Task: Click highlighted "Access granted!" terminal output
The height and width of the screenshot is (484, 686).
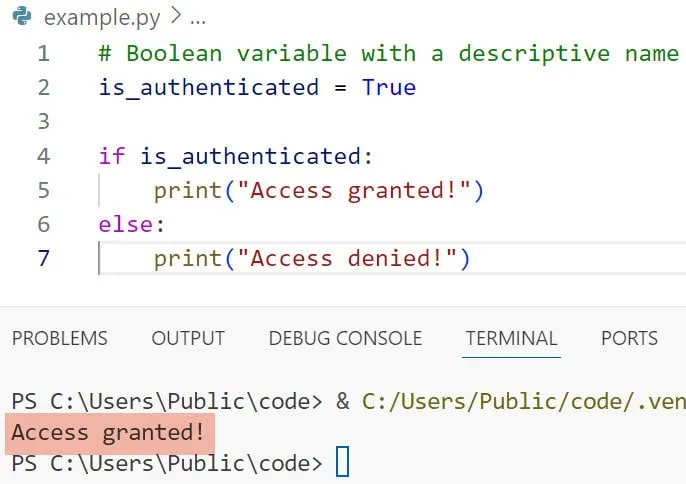Action: [x=109, y=433]
